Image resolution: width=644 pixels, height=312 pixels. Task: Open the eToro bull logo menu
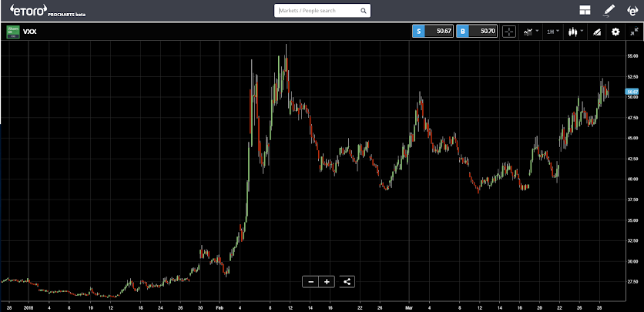[632, 10]
